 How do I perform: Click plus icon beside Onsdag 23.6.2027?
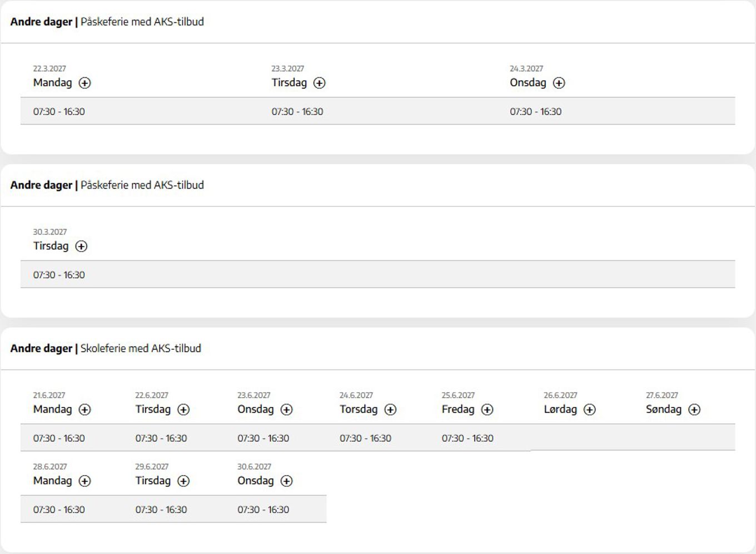click(286, 409)
